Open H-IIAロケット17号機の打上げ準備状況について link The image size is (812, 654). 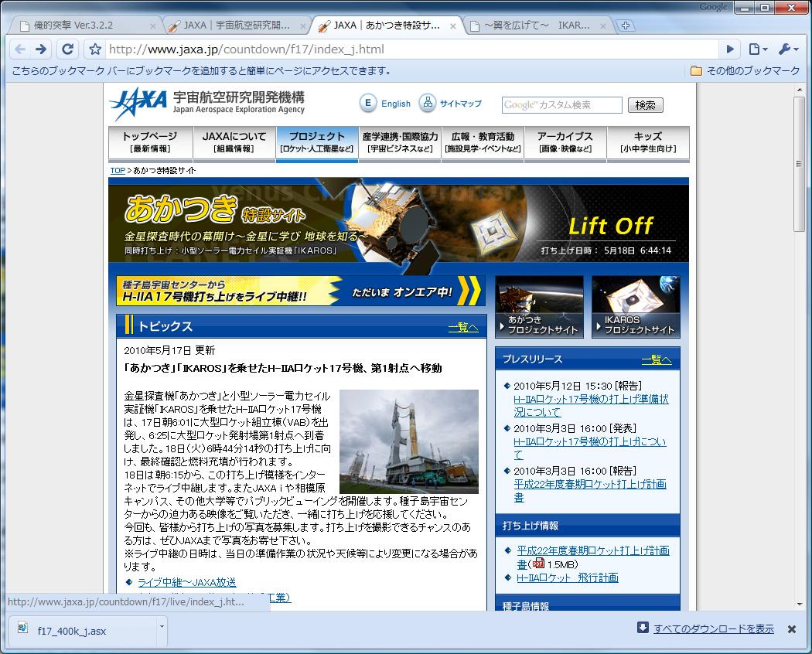(x=591, y=405)
